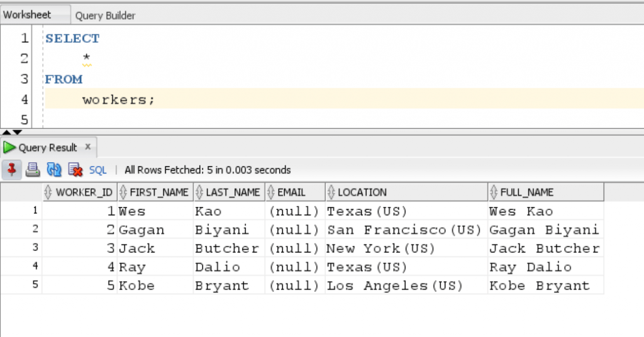Sort by the FULL_NAME column header
644x337 pixels.
[546, 192]
